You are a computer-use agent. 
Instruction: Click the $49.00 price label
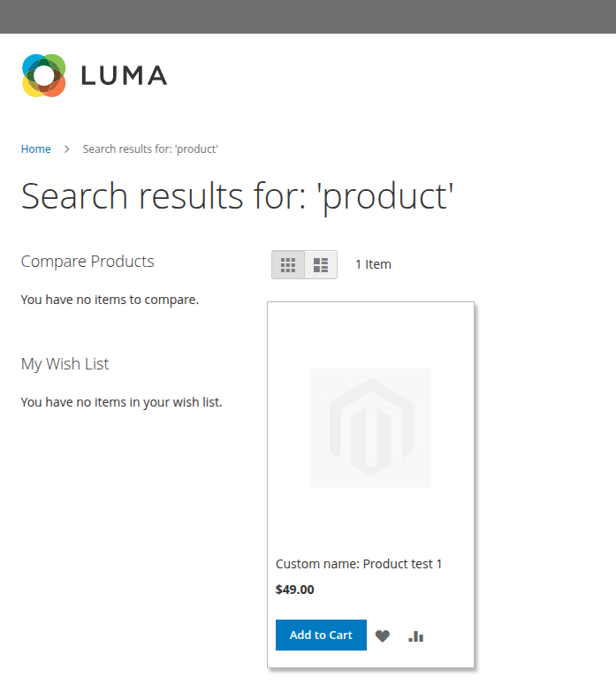295,590
